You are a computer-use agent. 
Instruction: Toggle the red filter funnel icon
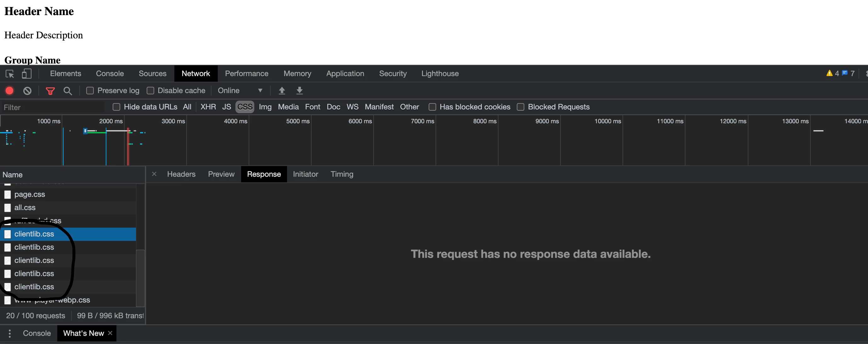click(50, 91)
